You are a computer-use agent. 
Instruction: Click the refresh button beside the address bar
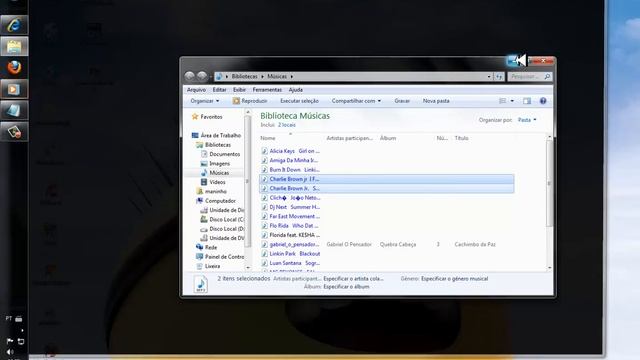click(x=499, y=76)
